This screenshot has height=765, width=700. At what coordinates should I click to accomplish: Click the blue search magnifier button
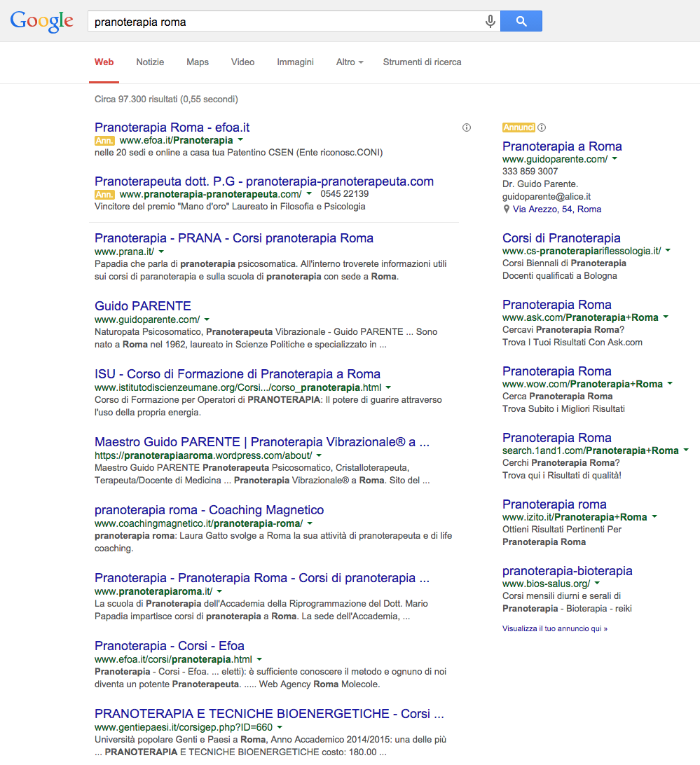point(521,21)
